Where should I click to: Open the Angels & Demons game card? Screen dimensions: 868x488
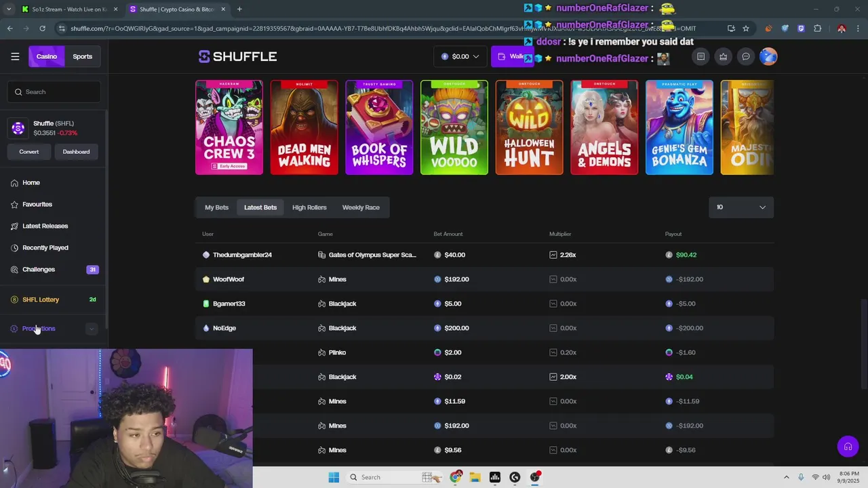(x=604, y=127)
